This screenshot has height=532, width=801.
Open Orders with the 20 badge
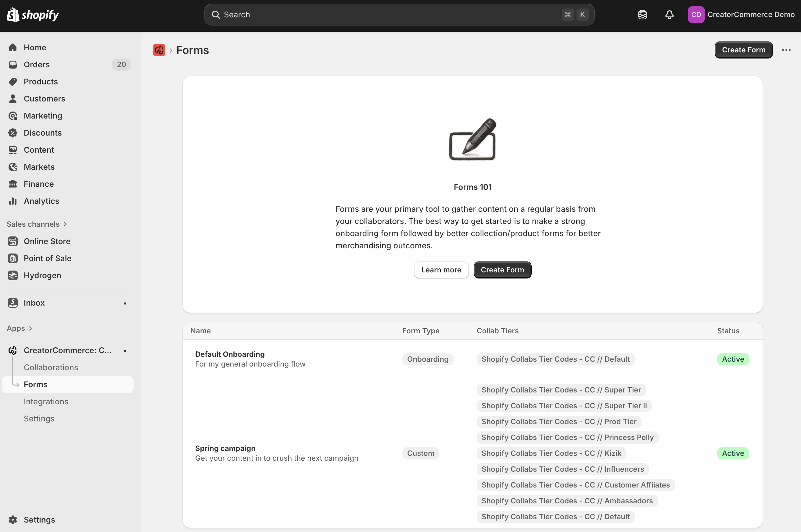point(37,65)
